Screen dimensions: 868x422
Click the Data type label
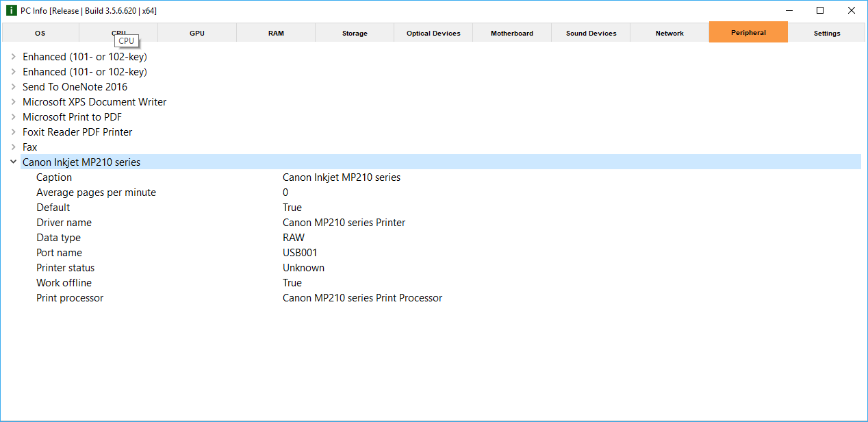(58, 238)
